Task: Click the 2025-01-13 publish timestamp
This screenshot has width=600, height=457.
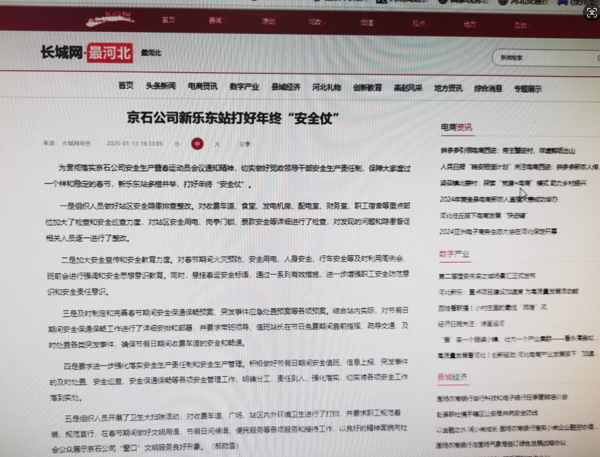Action: click(x=134, y=144)
